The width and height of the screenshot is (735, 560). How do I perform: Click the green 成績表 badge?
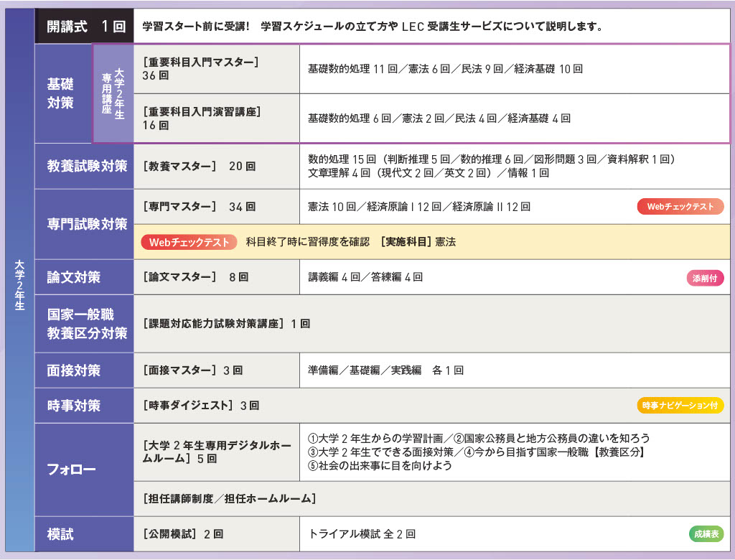click(x=706, y=533)
